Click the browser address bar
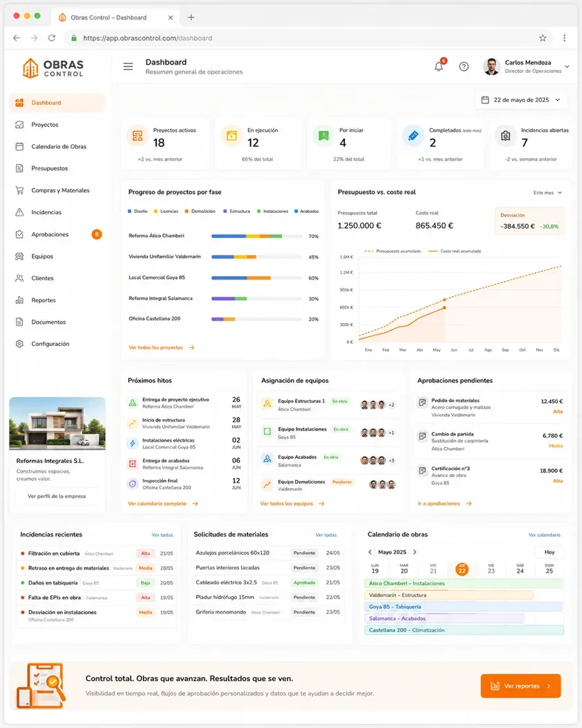Image resolution: width=582 pixels, height=728 pixels. tap(308, 38)
